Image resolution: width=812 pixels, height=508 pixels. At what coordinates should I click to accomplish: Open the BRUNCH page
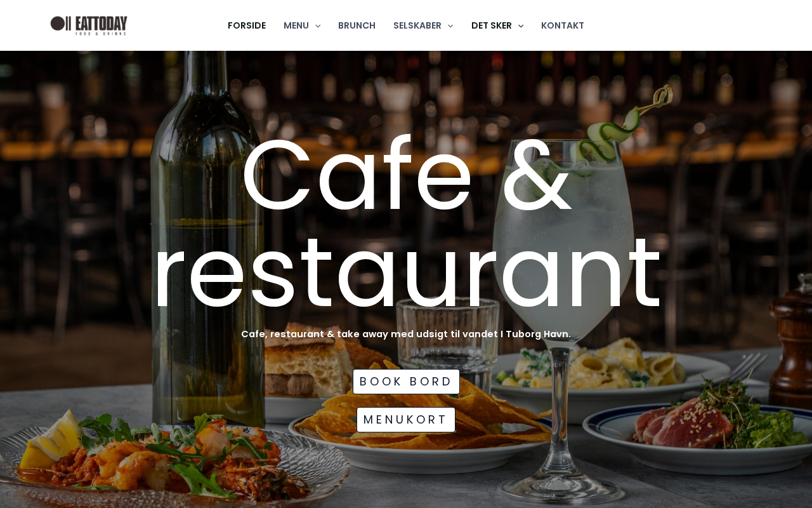pyautogui.click(x=357, y=25)
